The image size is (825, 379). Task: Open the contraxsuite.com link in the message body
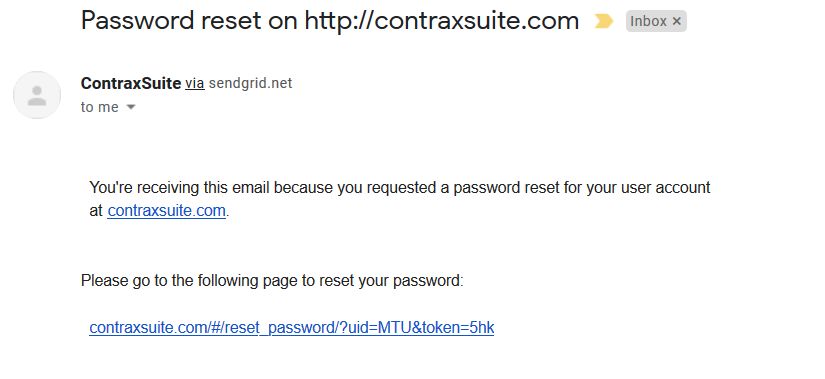coord(166,211)
